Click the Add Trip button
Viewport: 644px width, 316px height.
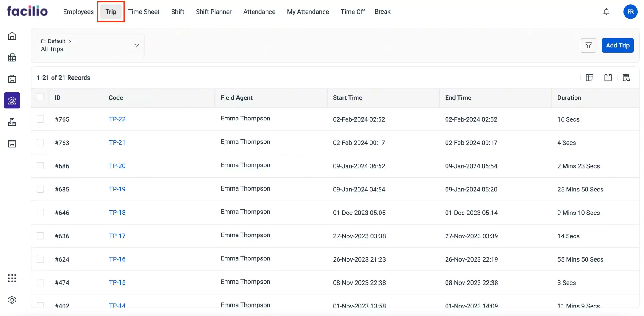pyautogui.click(x=617, y=46)
